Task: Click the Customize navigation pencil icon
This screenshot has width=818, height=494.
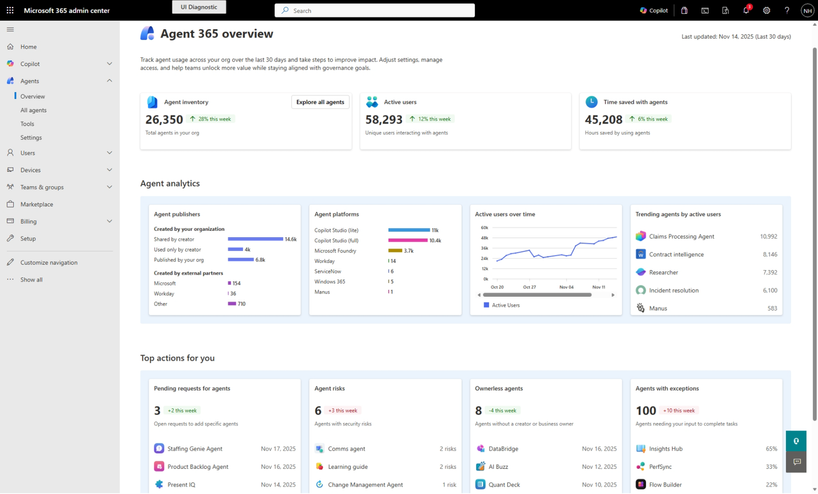Action: 10,262
